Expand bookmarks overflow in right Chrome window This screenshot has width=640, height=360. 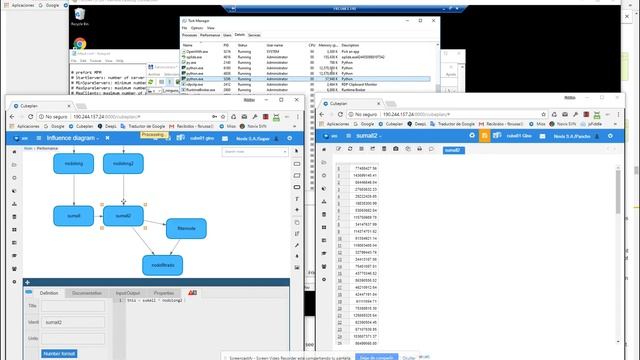tap(615, 124)
